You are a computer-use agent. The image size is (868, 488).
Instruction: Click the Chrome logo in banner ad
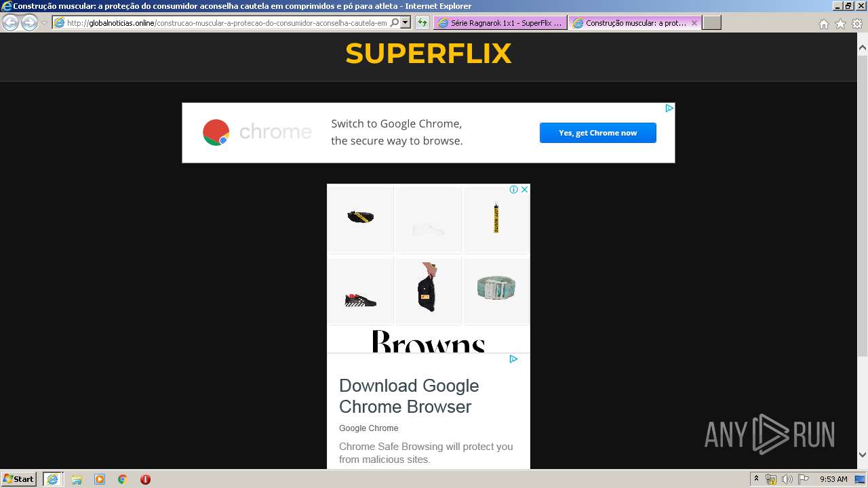[x=216, y=133]
